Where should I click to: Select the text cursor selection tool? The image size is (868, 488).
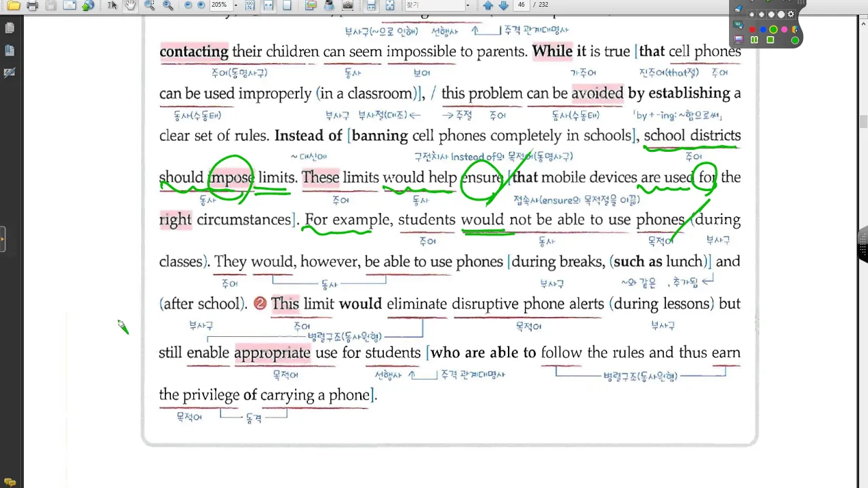112,5
